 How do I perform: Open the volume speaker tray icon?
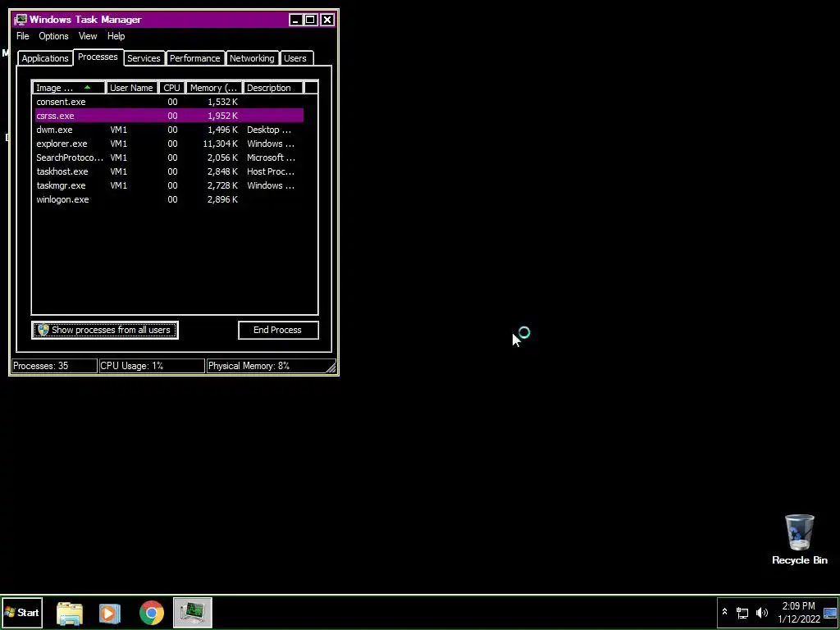(x=762, y=612)
